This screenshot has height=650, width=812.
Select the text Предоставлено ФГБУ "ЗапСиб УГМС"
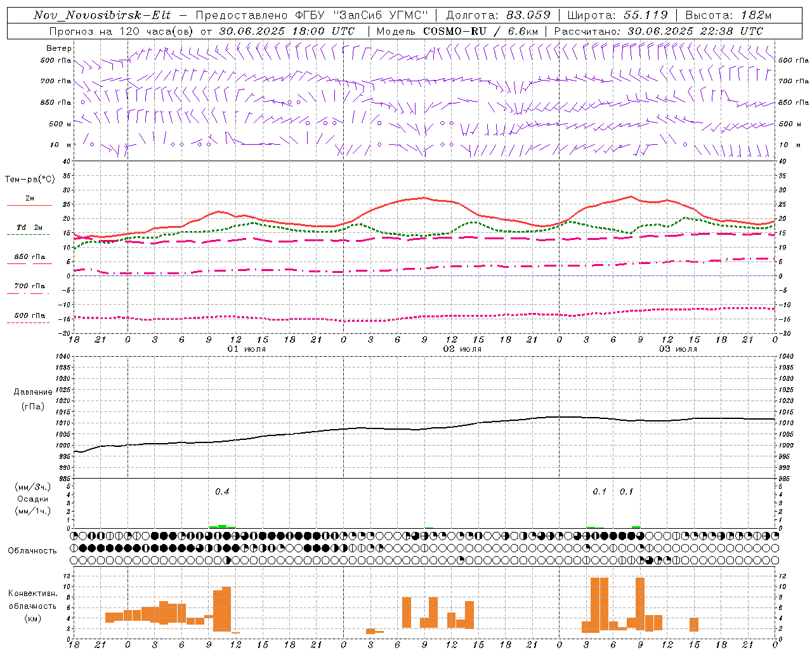click(x=313, y=15)
